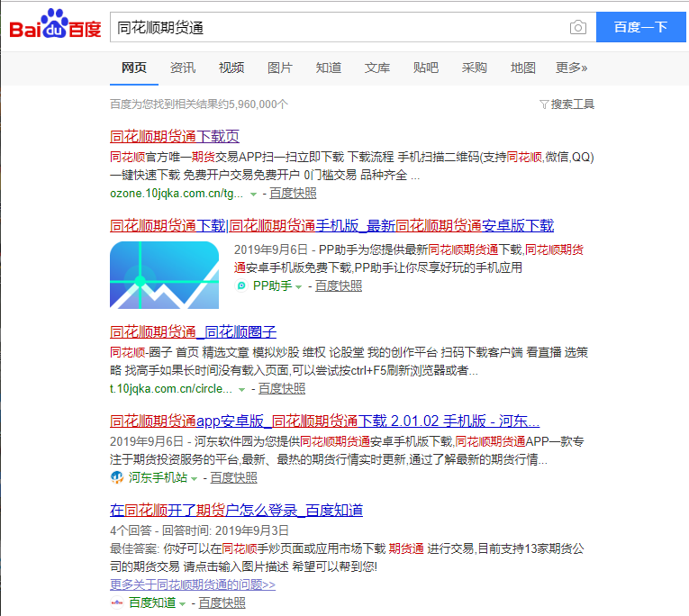Open 百度快照 for the 百度知道 result
The image size is (689, 616).
222,602
